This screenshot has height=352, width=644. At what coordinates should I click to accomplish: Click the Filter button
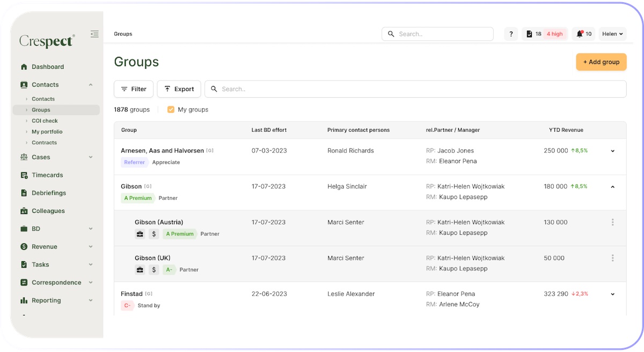[x=134, y=89]
